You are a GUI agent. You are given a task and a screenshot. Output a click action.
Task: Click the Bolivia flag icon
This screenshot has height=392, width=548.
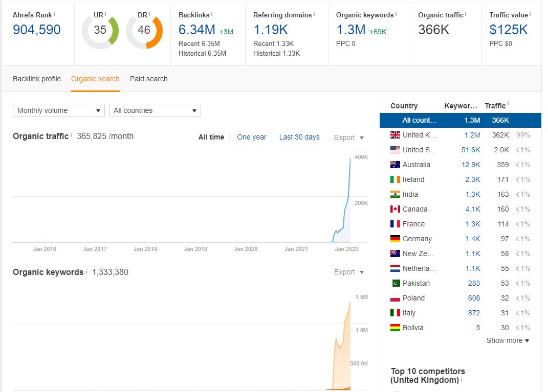[395, 328]
